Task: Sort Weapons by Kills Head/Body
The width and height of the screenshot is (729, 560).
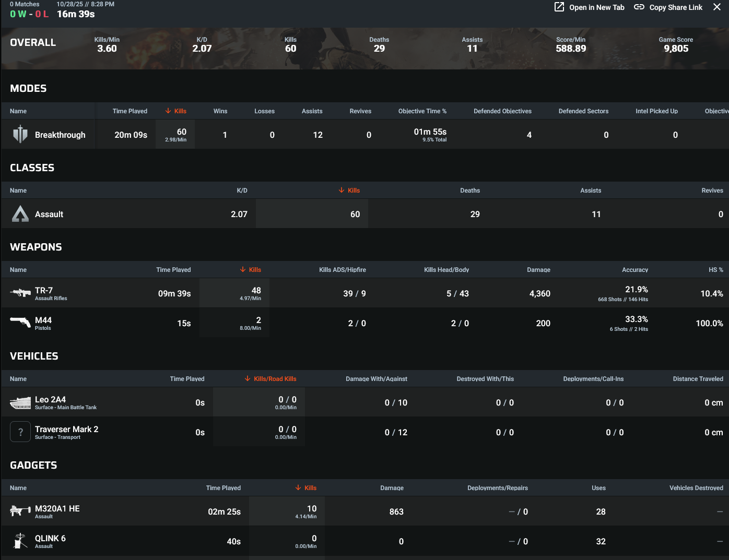Action: pyautogui.click(x=446, y=270)
